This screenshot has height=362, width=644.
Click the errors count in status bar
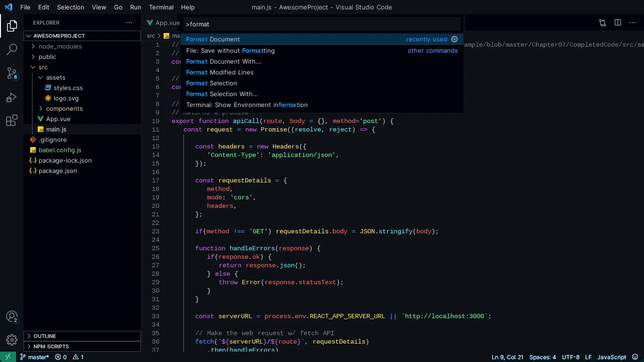(x=61, y=357)
